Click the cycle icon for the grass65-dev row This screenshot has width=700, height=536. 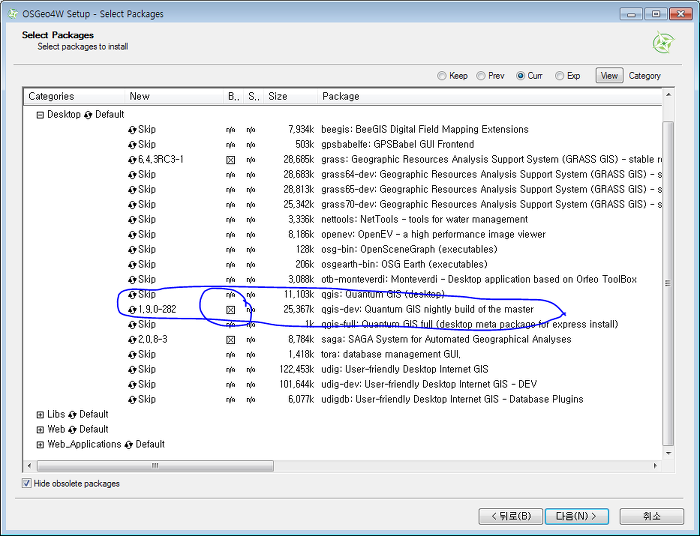132,190
